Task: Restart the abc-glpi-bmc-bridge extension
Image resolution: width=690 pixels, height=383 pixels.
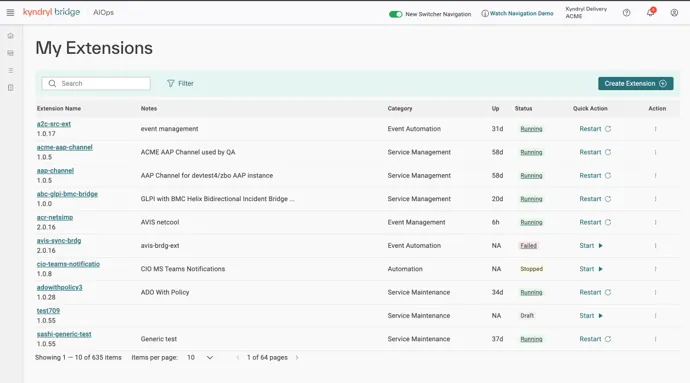Action: 595,199
